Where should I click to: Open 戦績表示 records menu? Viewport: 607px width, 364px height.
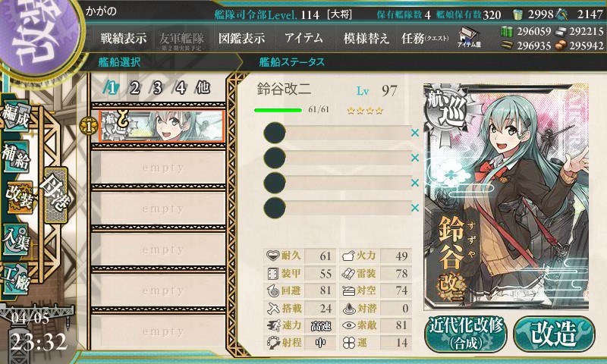coord(124,38)
